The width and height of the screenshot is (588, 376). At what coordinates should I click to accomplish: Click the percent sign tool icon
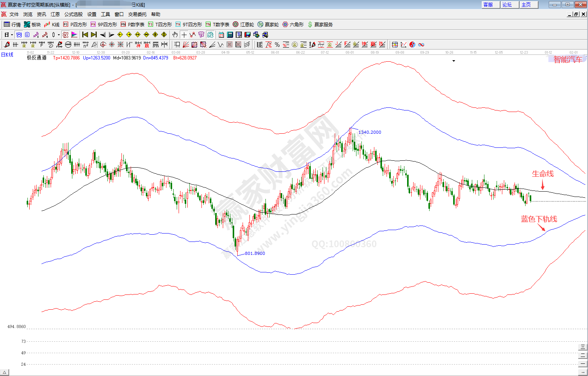point(277,45)
